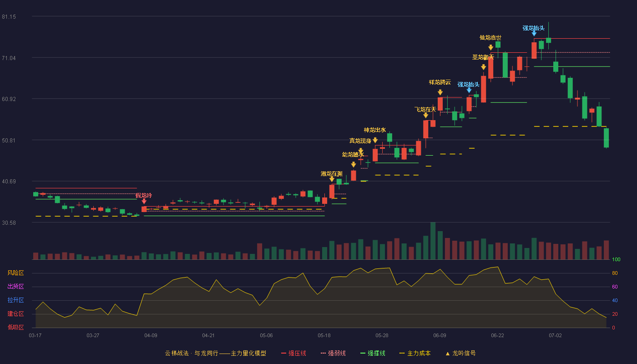Click the 81.15 price axis label
637x364 pixels.
(x=9, y=17)
